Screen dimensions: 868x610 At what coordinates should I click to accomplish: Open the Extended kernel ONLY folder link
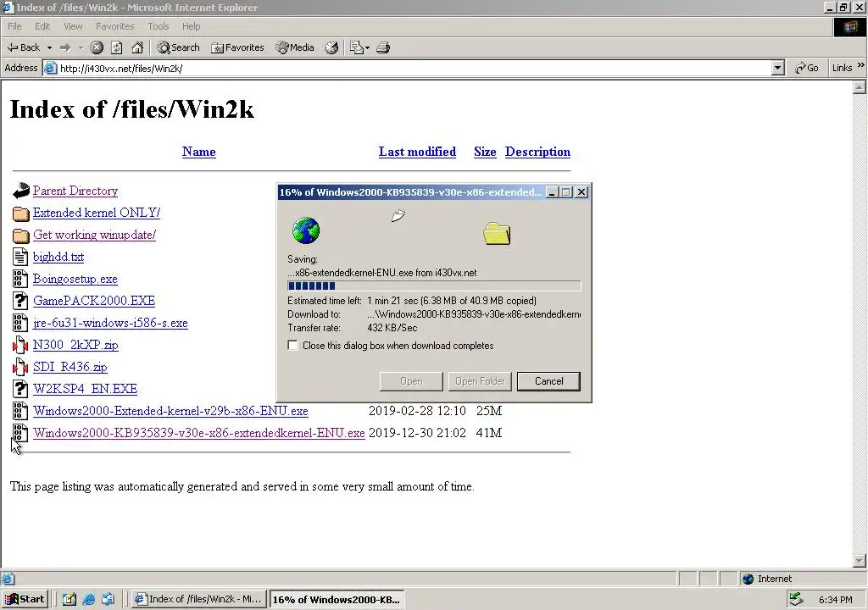pyautogui.click(x=97, y=213)
